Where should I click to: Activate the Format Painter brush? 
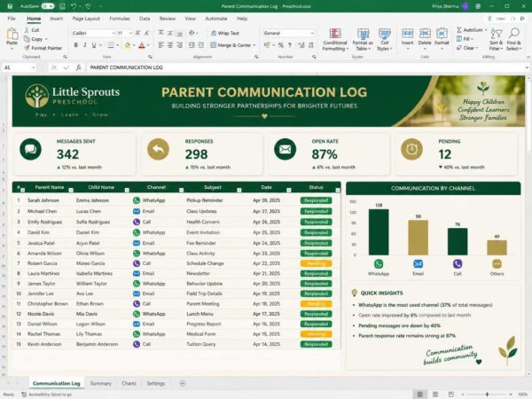click(27, 48)
